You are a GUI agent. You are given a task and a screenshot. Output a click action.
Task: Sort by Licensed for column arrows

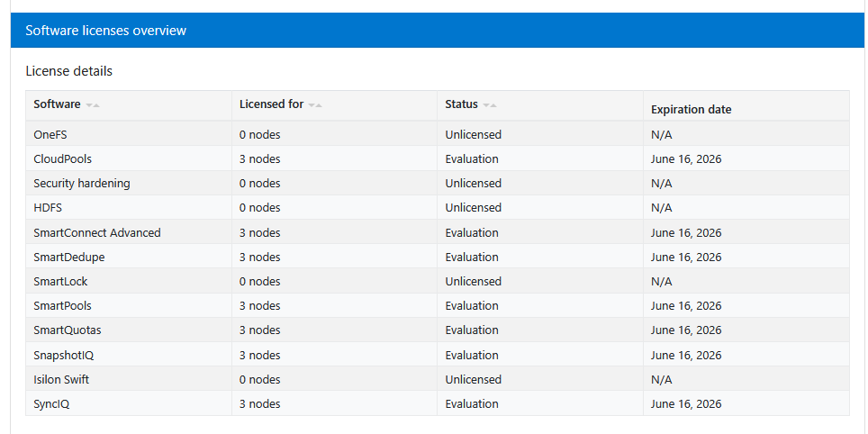point(315,105)
